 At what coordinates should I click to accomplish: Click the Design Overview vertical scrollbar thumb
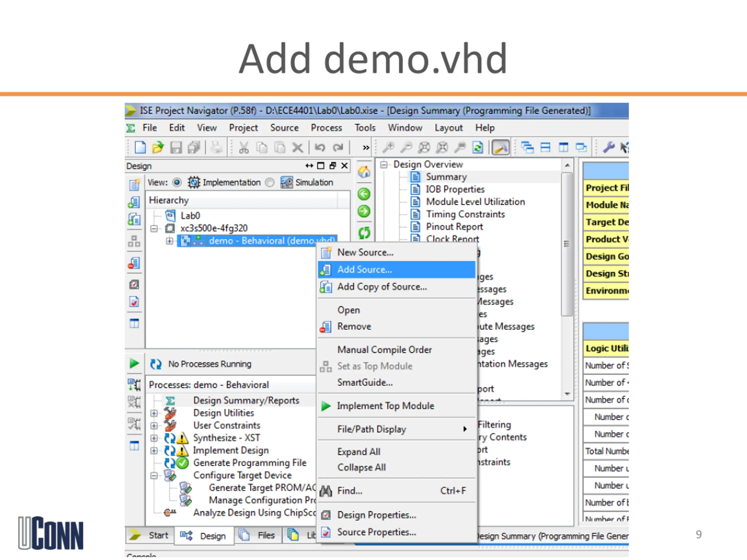coord(567,244)
